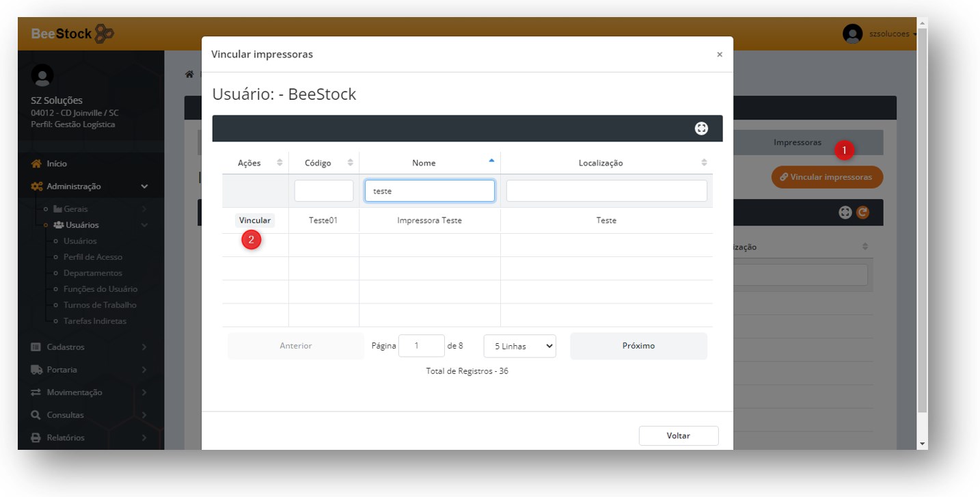The height and width of the screenshot is (497, 980).
Task: Click Vincular button for Teste01 printer
Action: point(255,221)
